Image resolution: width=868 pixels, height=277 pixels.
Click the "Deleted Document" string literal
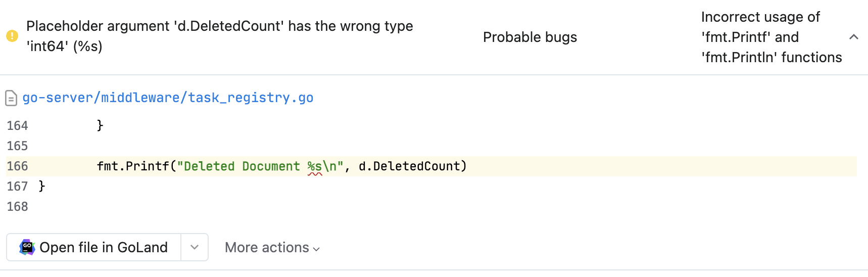pyautogui.click(x=242, y=166)
